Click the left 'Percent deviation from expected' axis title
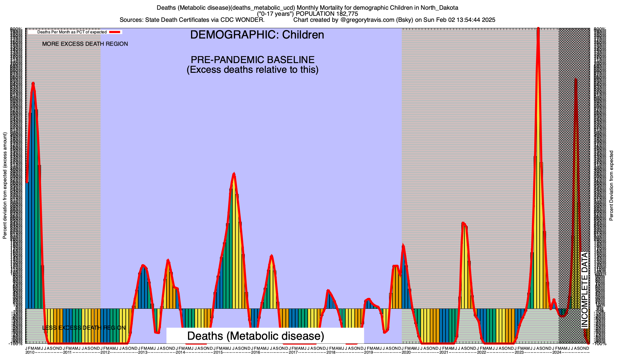This screenshot has width=622, height=364. 5,186
